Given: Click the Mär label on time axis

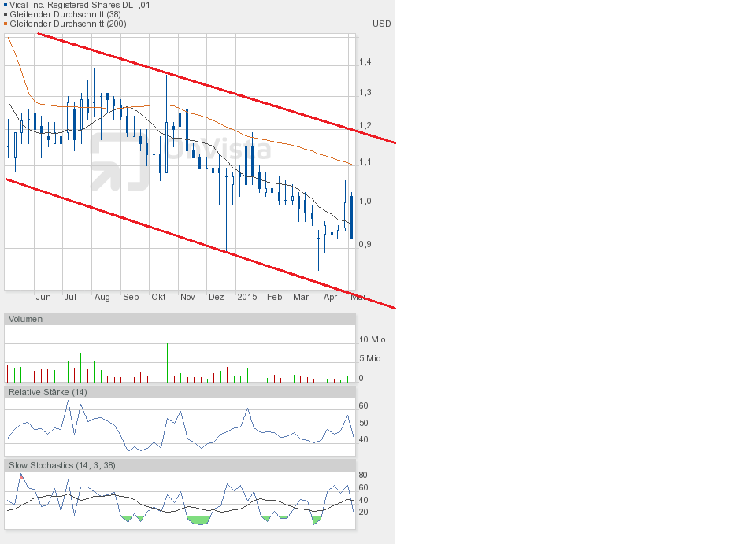Looking at the screenshot, I should click(300, 297).
